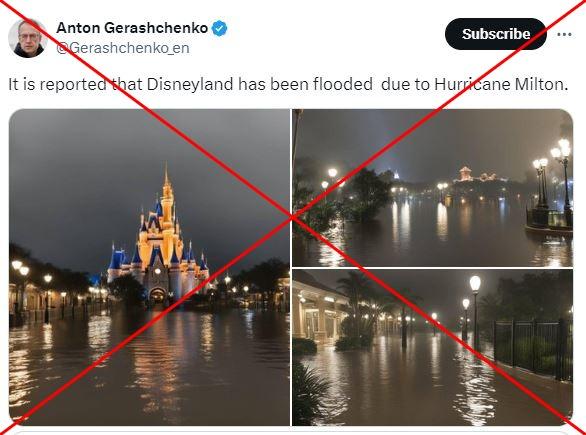Open Anton Gerashchenko's profile avatar
586x435 pixels.
[27, 38]
